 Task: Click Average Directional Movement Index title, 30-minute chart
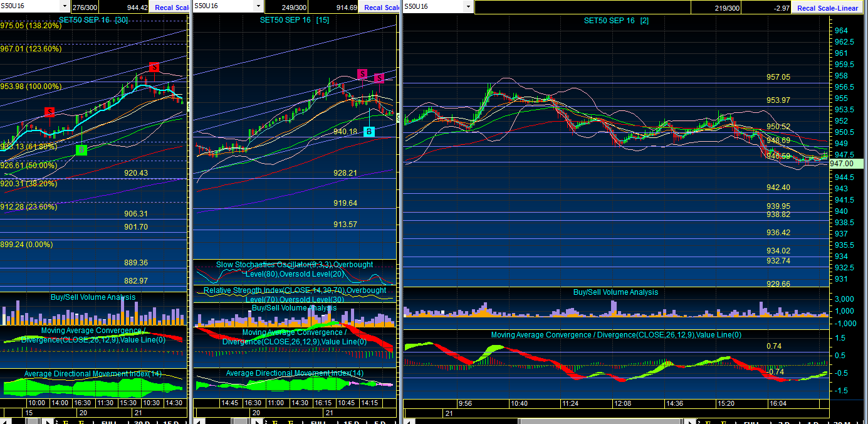tap(93, 374)
